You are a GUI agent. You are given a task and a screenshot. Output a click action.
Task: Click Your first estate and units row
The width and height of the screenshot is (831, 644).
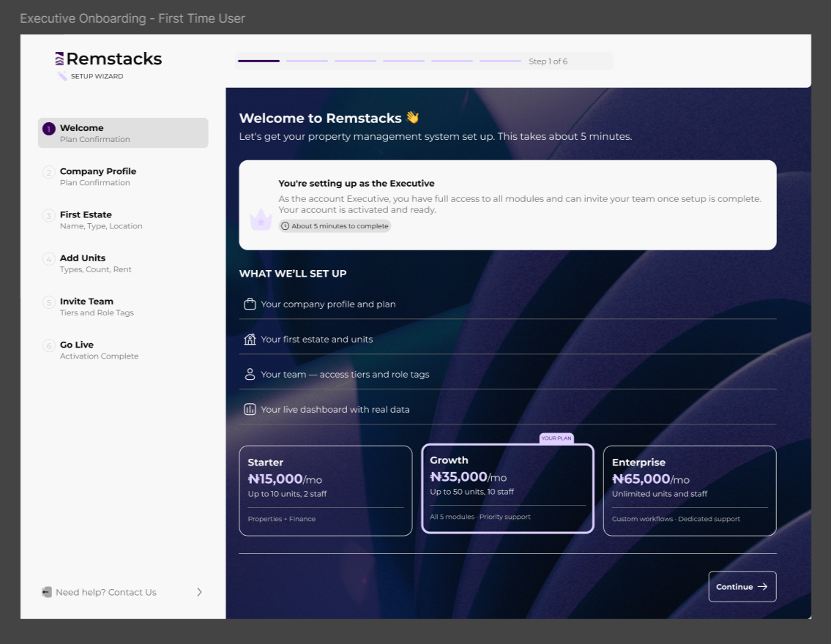507,339
